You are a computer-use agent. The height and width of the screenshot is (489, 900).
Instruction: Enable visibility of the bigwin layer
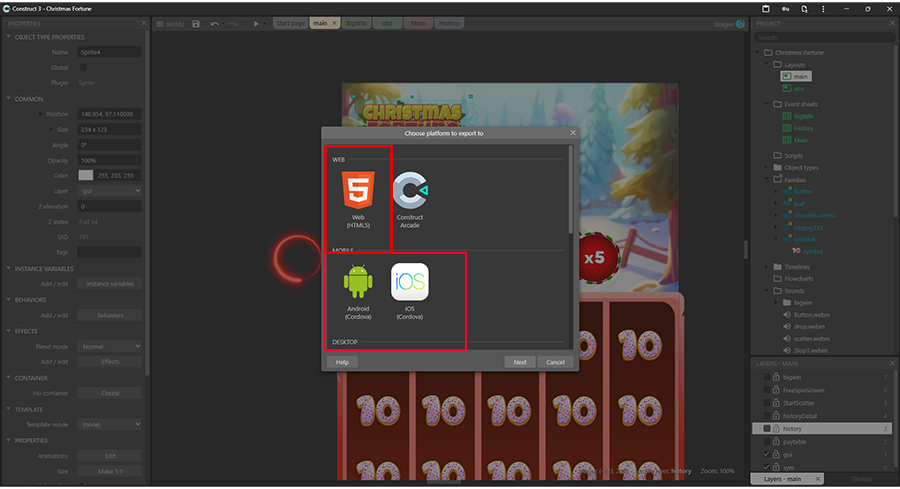click(767, 377)
